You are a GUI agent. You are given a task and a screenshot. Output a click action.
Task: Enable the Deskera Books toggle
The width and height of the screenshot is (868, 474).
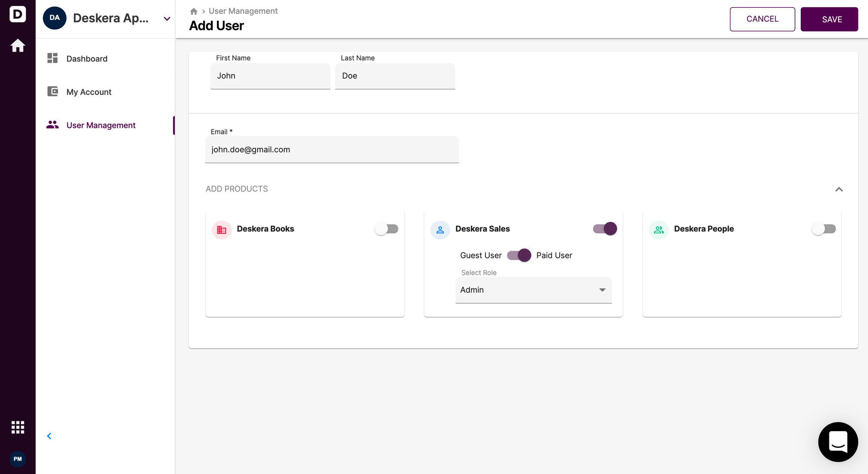click(387, 229)
